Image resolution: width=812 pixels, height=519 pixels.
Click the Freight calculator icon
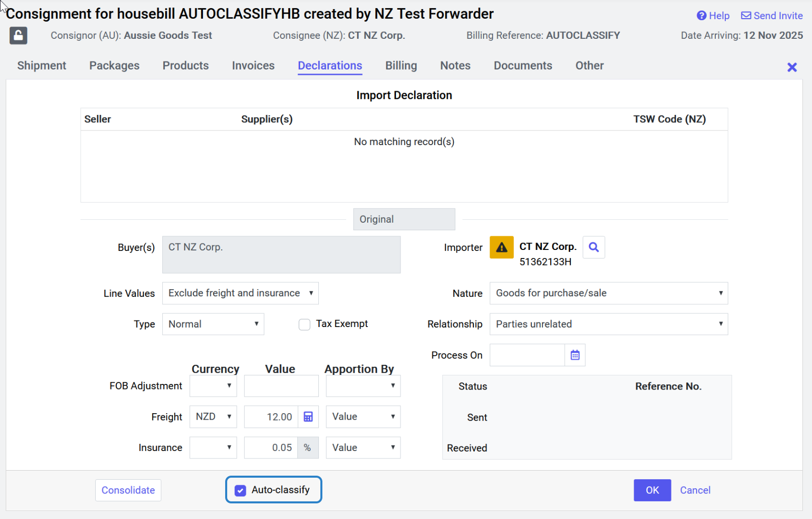[308, 417]
